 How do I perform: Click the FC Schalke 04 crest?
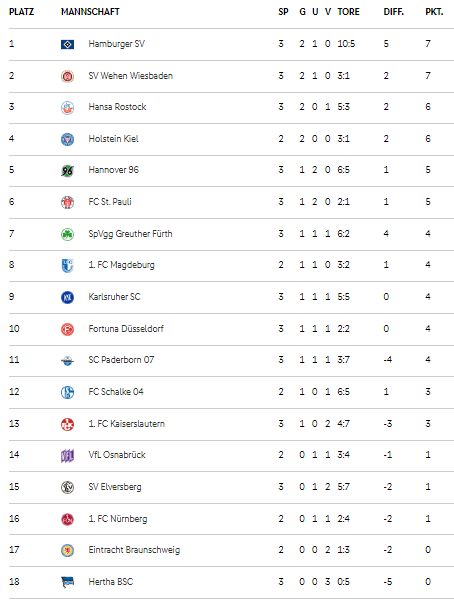(x=68, y=392)
